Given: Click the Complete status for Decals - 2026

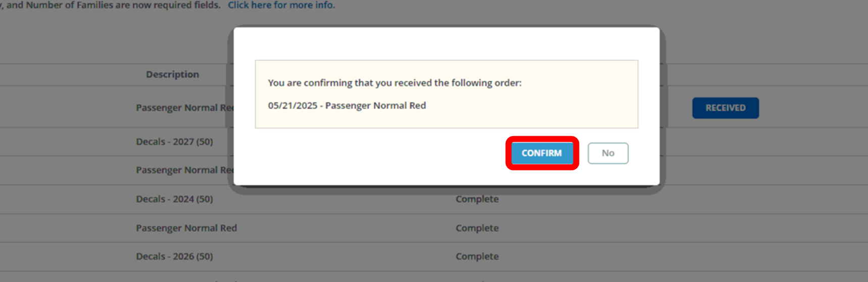Looking at the screenshot, I should pos(477,256).
